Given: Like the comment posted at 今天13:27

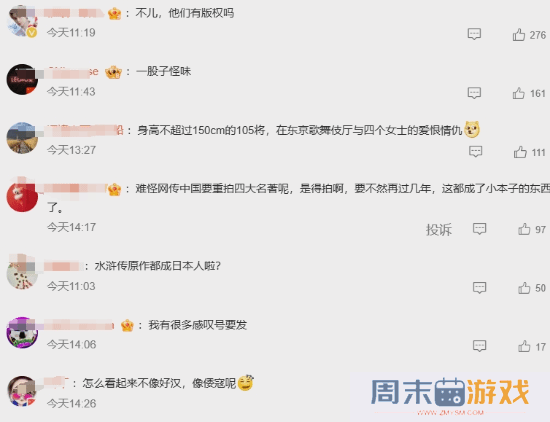Looking at the screenshot, I should tap(520, 152).
